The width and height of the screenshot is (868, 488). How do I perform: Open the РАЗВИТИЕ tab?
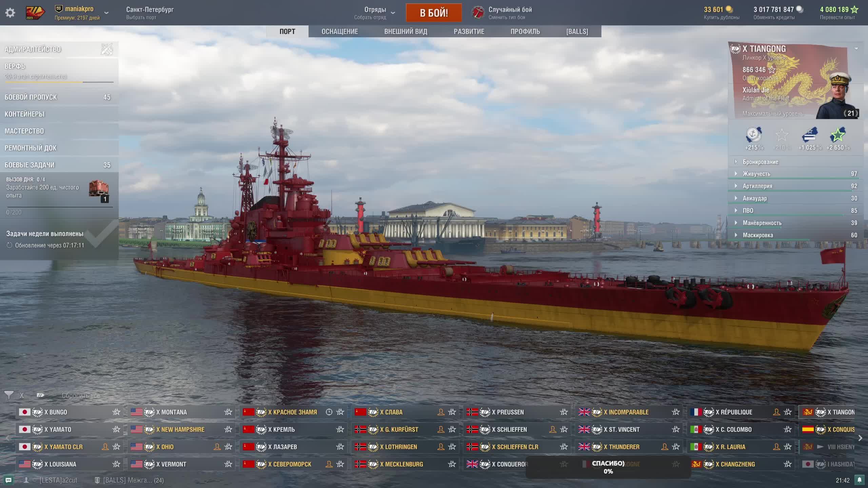pyautogui.click(x=469, y=32)
